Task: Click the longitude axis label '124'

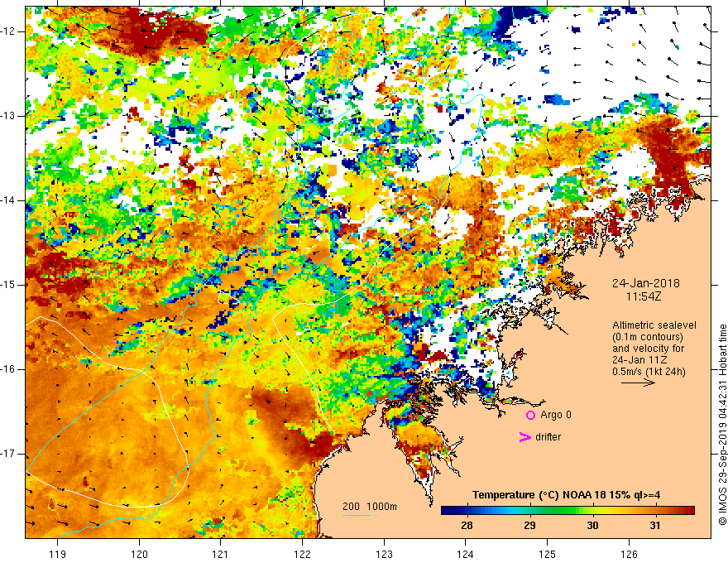Action: [x=466, y=554]
